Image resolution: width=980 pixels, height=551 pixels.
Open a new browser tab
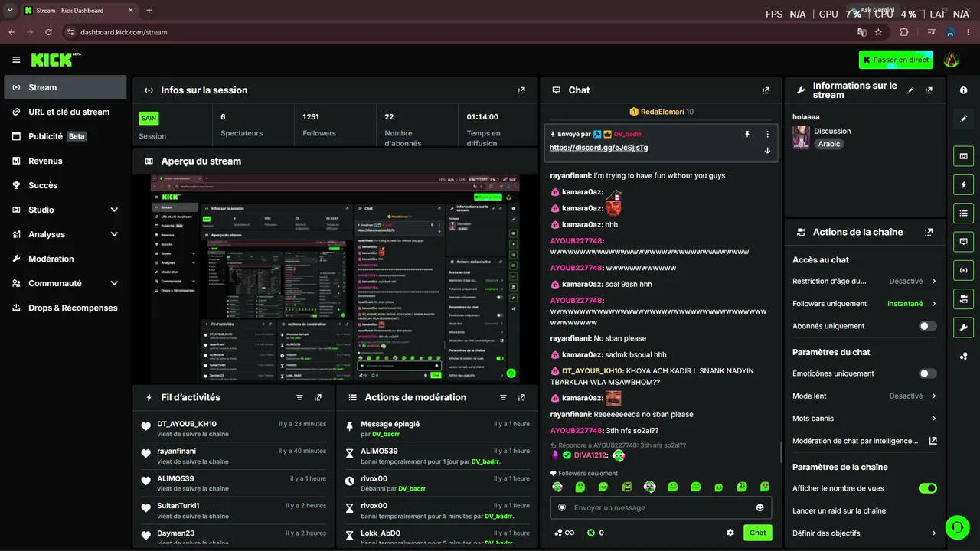pyautogui.click(x=149, y=11)
